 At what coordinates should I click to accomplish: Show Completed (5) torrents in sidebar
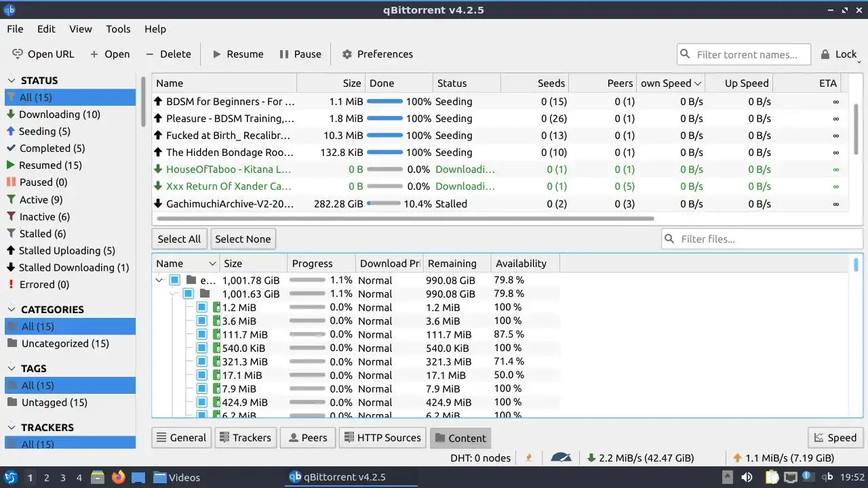[x=52, y=148]
